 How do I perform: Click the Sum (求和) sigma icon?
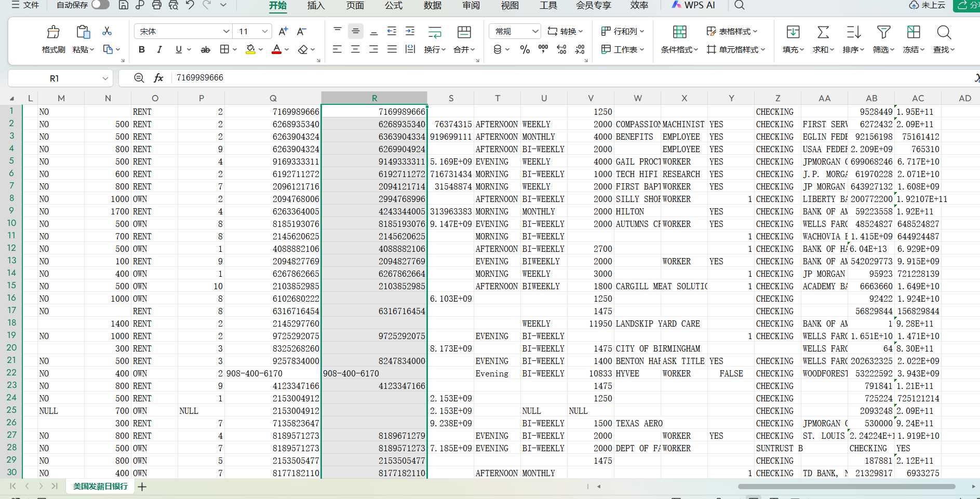coord(823,32)
